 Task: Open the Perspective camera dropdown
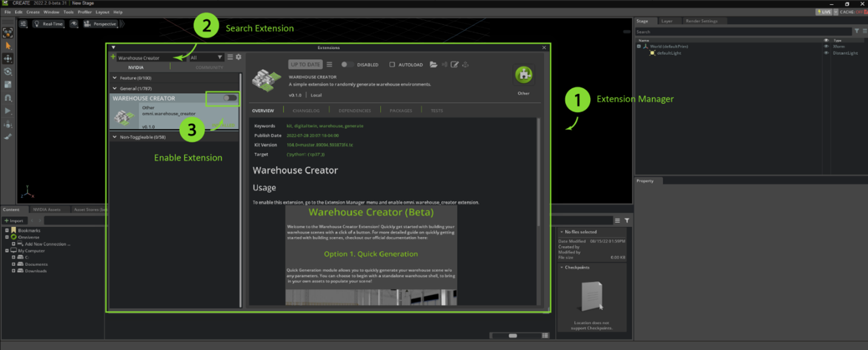pyautogui.click(x=100, y=24)
